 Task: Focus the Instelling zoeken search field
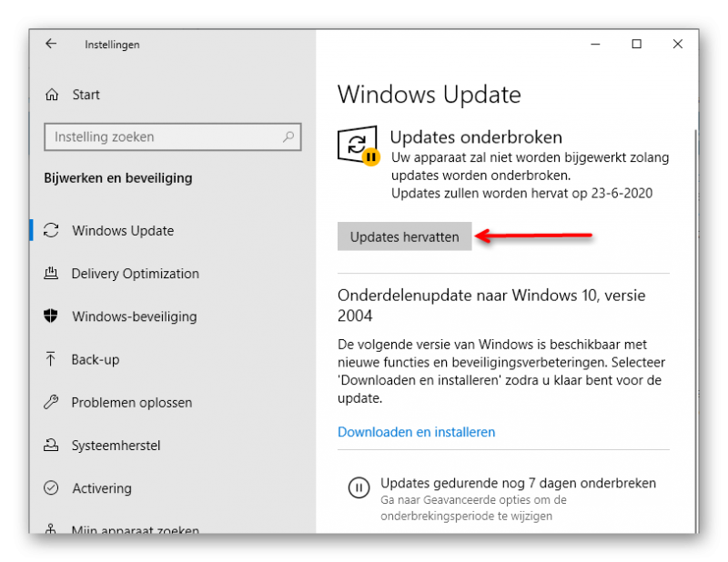point(173,137)
